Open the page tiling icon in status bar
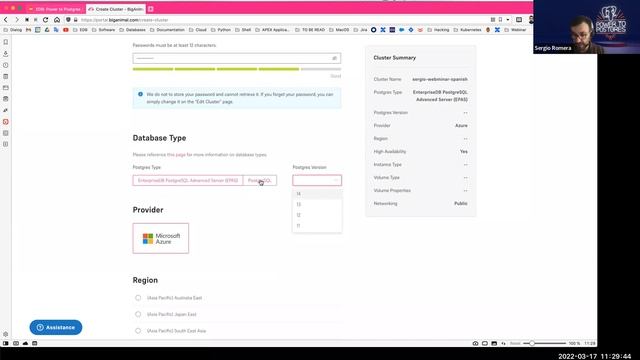 [484, 343]
